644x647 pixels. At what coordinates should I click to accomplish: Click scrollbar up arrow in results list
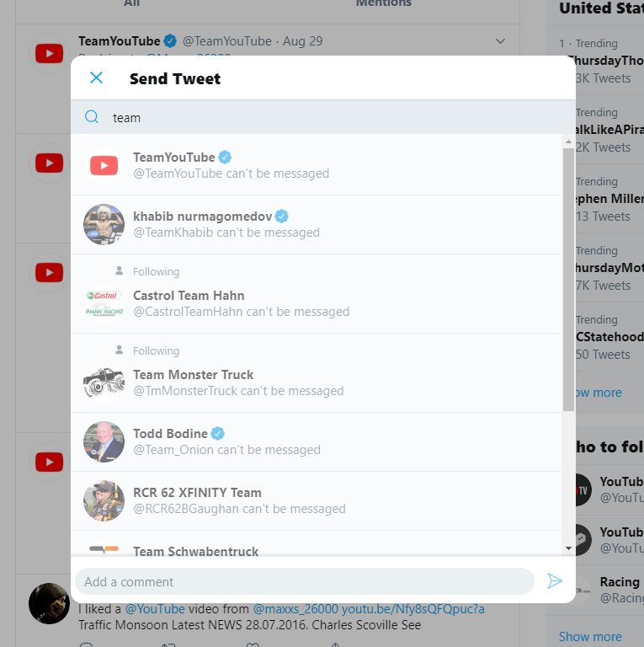coord(568,142)
